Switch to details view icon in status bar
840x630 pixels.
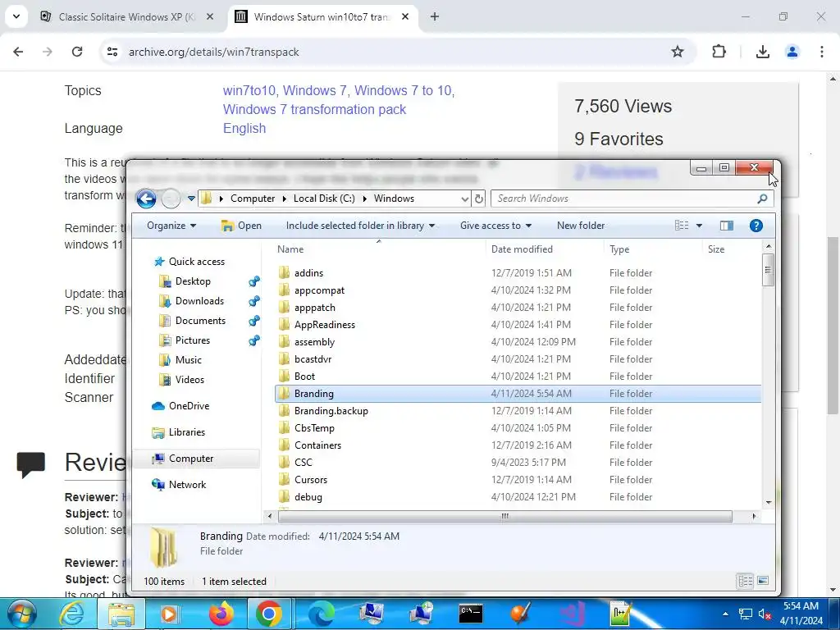click(745, 581)
